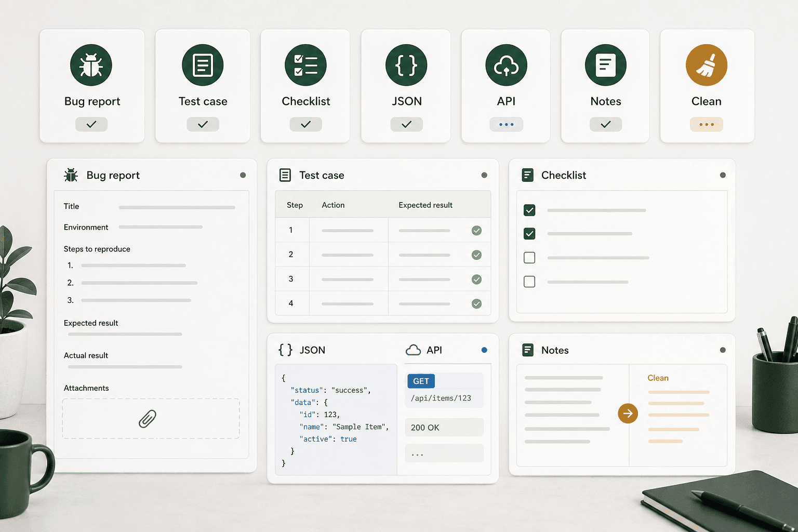Image resolution: width=798 pixels, height=532 pixels.
Task: Click the orange Clean broom icon
Action: point(707,65)
